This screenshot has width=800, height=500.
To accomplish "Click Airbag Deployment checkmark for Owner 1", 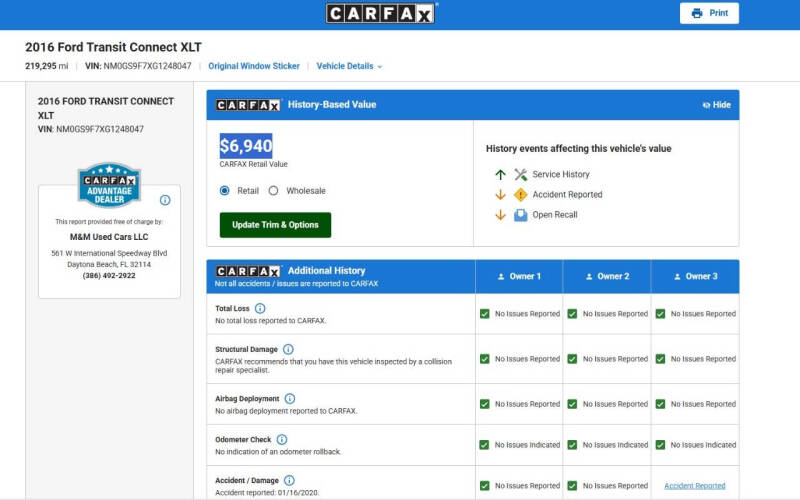I will (x=485, y=404).
